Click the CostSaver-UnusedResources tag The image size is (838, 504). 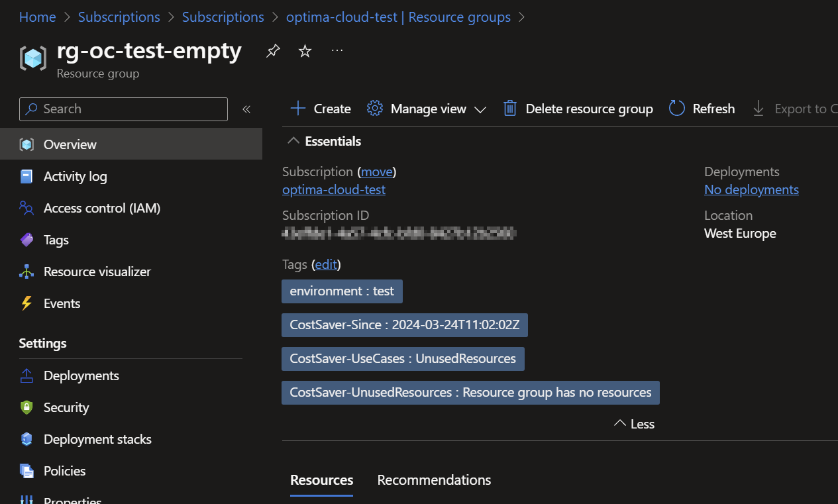(470, 392)
